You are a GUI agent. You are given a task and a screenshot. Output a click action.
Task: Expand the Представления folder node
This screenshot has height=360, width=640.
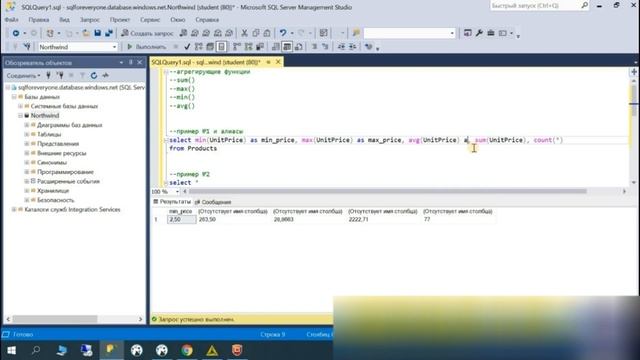coord(27,144)
